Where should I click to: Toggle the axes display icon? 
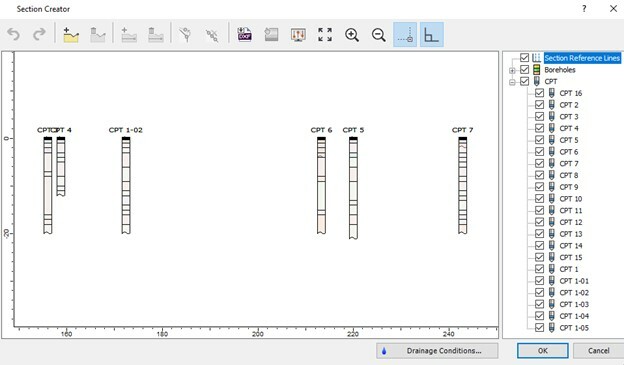(431, 35)
